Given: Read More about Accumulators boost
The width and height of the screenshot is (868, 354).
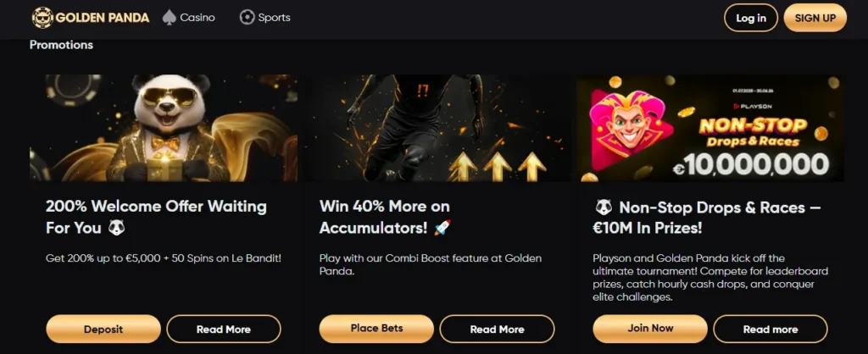Looking at the screenshot, I should [x=497, y=329].
